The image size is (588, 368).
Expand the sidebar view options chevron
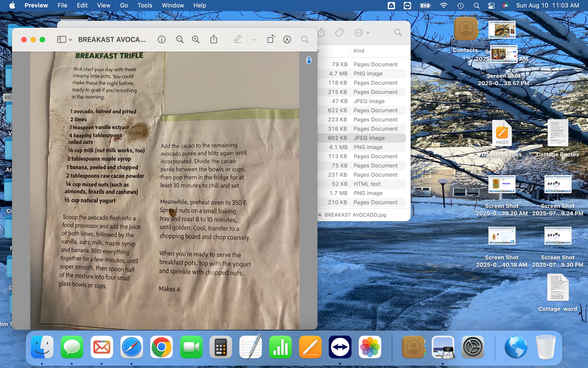(70, 40)
